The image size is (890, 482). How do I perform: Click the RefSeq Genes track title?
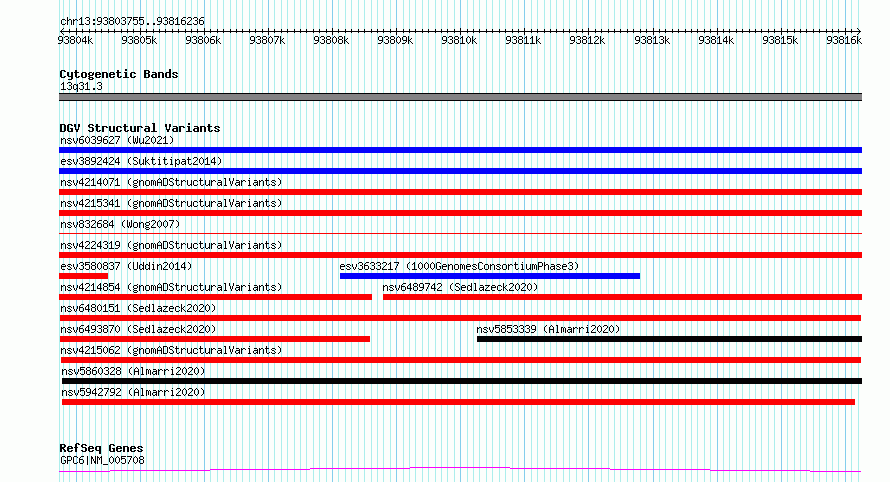(x=101, y=448)
